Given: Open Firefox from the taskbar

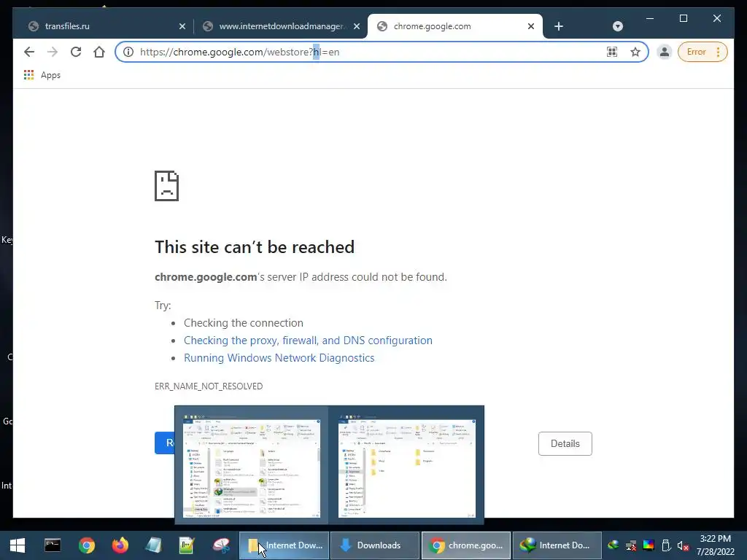Looking at the screenshot, I should [120, 545].
